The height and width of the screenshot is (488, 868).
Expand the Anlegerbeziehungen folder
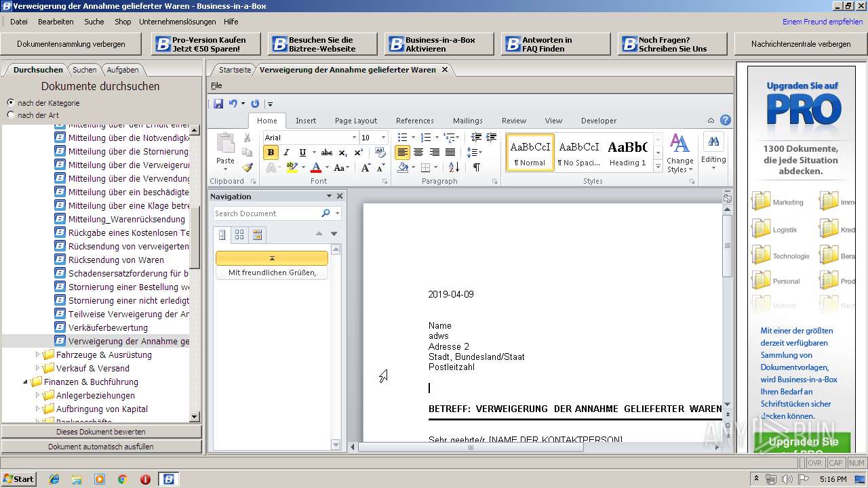click(38, 395)
